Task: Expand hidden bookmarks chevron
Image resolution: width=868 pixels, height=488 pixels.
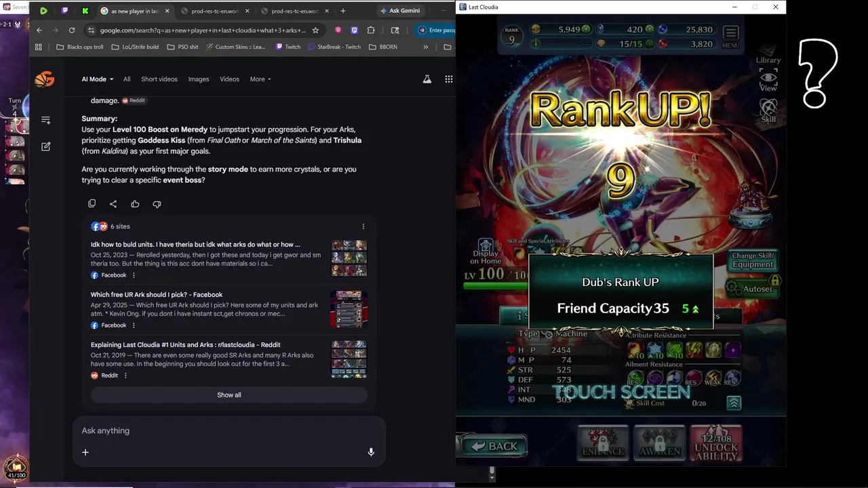Action: pos(425,47)
